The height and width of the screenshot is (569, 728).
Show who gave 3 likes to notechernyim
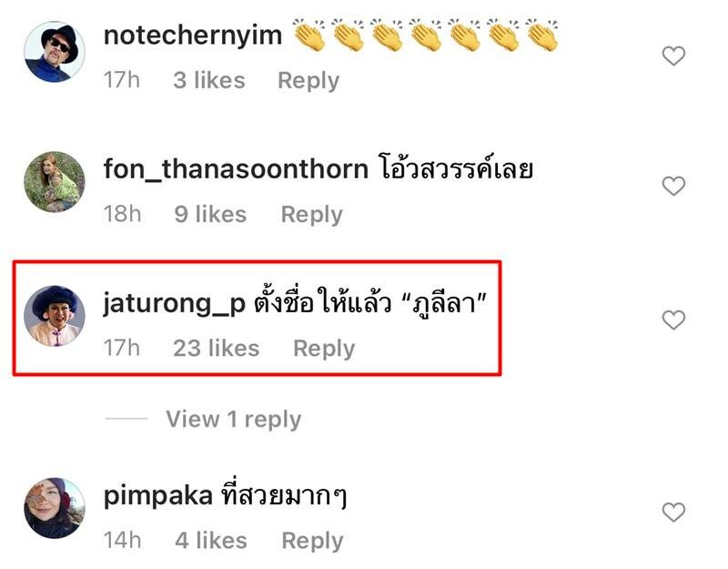[209, 80]
